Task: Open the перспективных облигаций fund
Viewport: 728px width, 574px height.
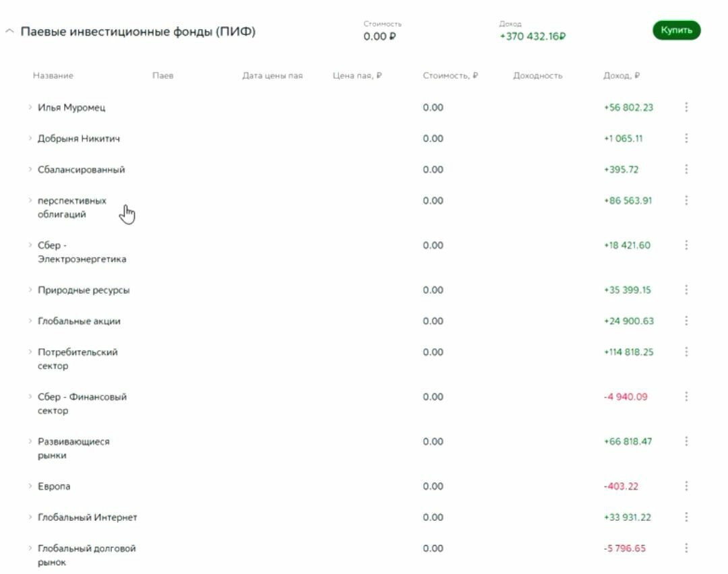Action: pos(71,208)
